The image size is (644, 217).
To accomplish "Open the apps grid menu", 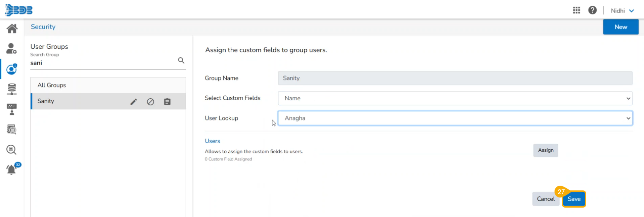I will pyautogui.click(x=576, y=10).
